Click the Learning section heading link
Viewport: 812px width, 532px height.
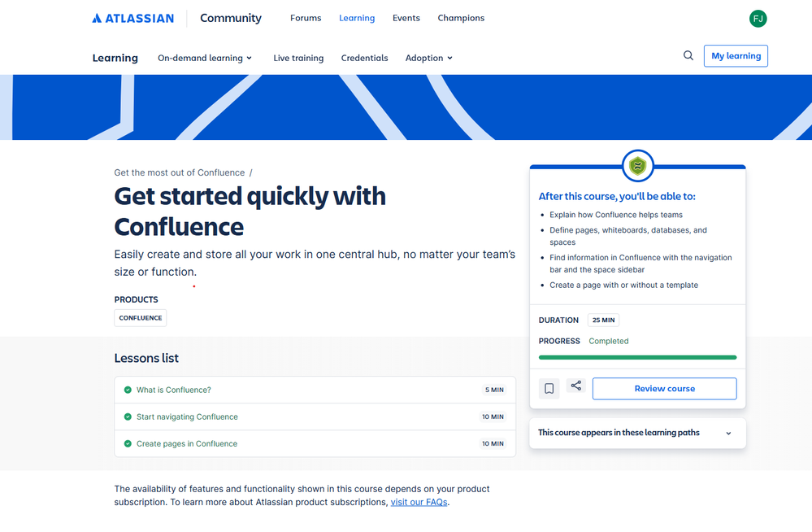point(115,58)
